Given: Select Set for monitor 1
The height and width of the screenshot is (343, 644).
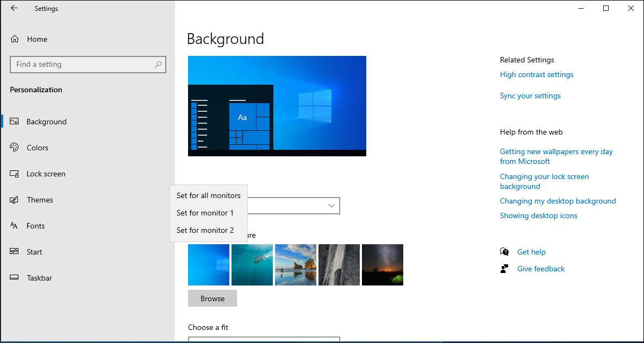Looking at the screenshot, I should (205, 213).
